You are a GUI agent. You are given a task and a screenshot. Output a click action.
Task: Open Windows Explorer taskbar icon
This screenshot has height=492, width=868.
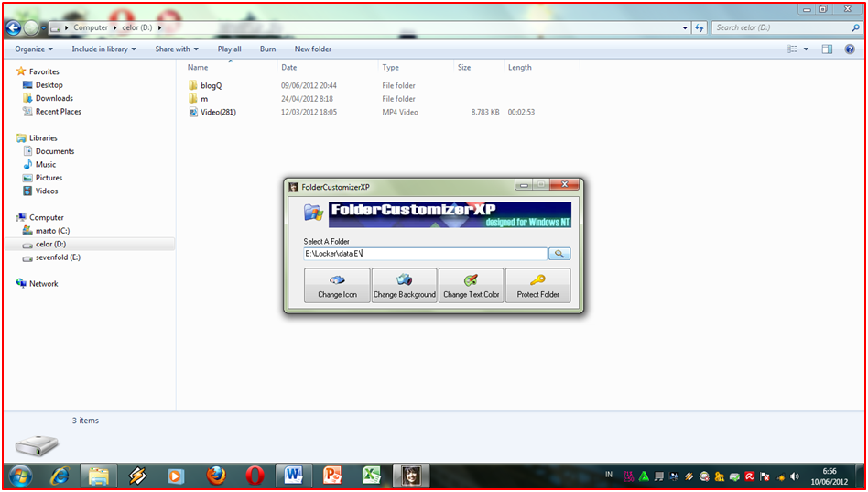(x=99, y=476)
